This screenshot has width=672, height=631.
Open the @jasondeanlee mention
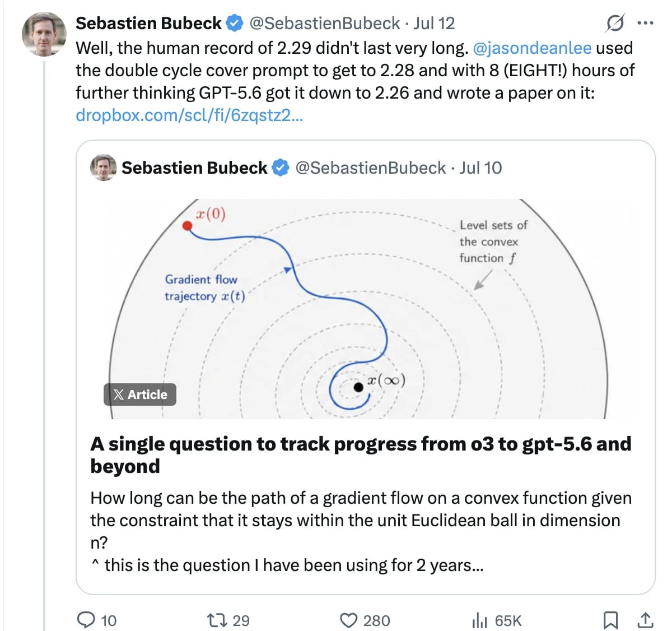click(x=532, y=48)
